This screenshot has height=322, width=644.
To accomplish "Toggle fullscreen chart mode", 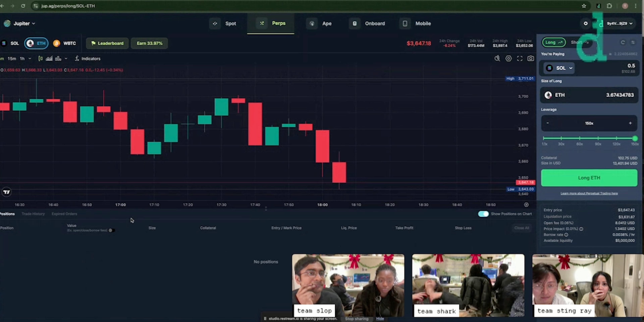I will [x=520, y=59].
